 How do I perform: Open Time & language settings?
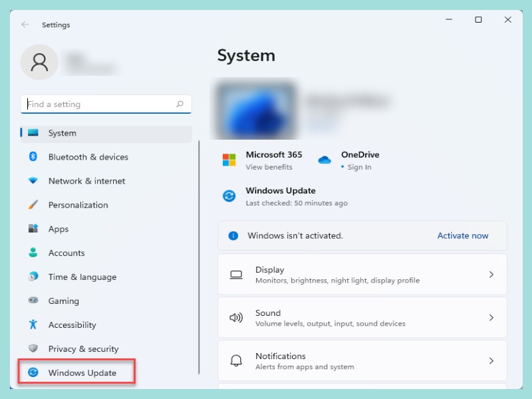[x=82, y=277]
